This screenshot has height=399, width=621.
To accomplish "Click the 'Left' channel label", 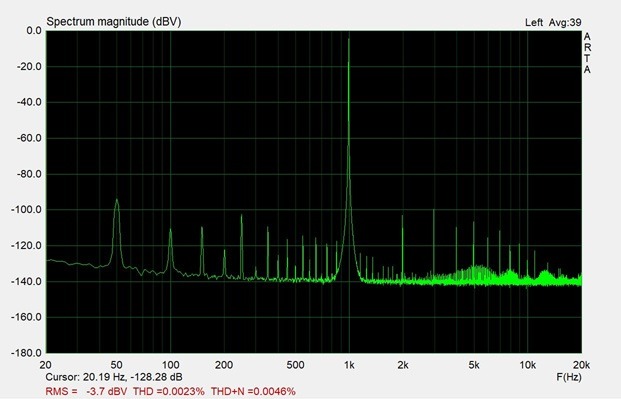I will tap(534, 23).
